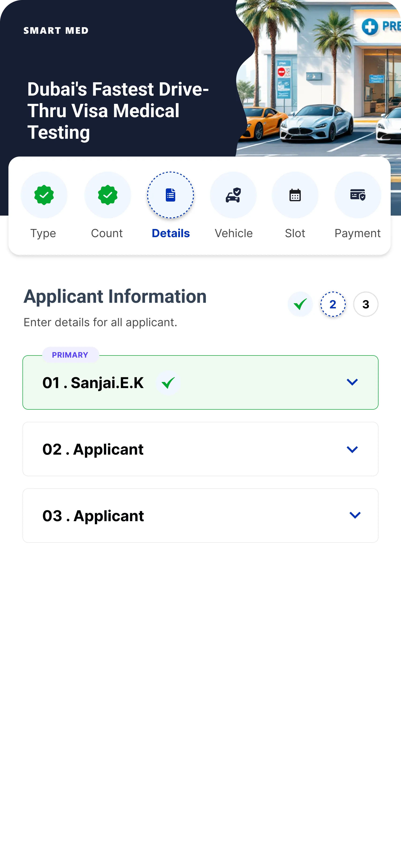Click the Vehicle tab label
Viewport: 401px width, 868px height.
(x=234, y=233)
